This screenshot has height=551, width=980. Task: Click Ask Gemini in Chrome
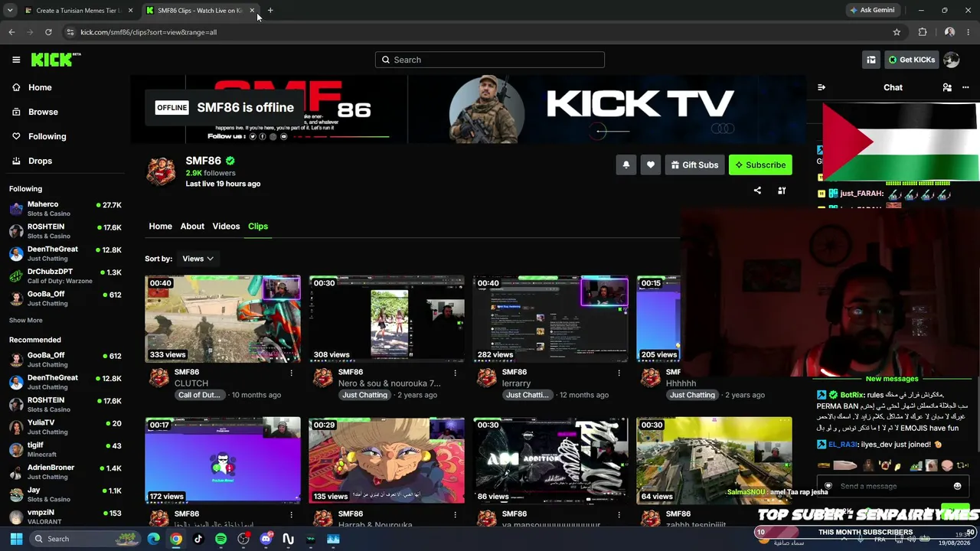pos(872,10)
